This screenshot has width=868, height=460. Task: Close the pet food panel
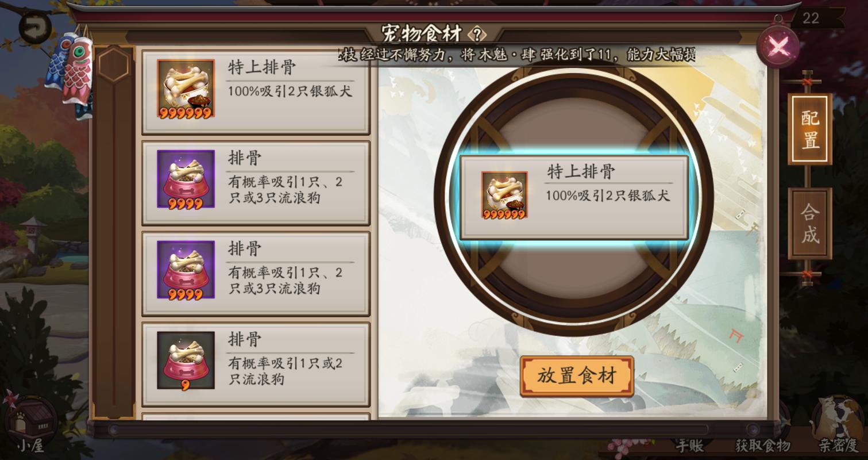778,47
